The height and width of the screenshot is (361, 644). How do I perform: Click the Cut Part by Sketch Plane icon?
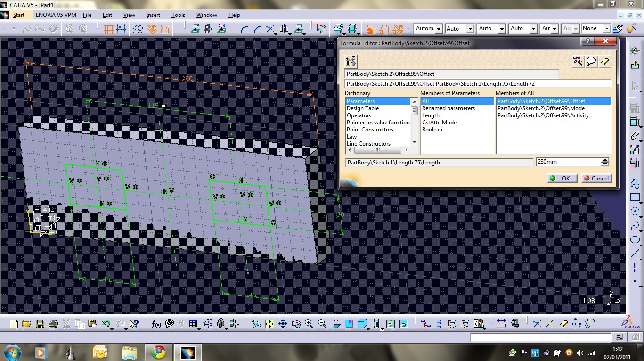click(x=321, y=29)
